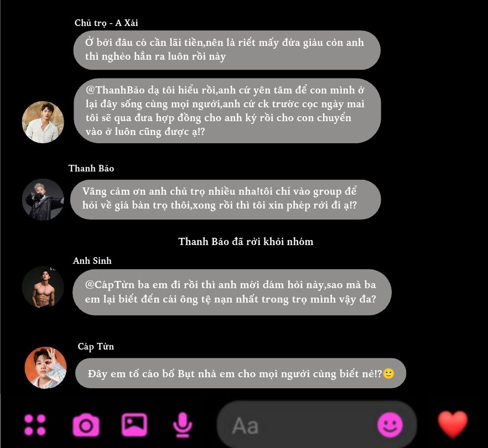Screen dimensions: 488x448
Task: Tap the microphone voice message icon
Action: 183,425
